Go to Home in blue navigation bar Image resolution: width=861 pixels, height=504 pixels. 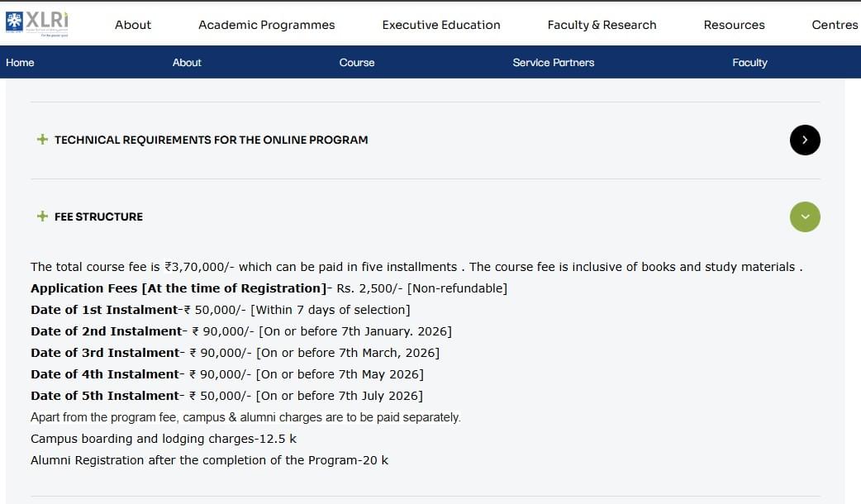click(x=20, y=63)
